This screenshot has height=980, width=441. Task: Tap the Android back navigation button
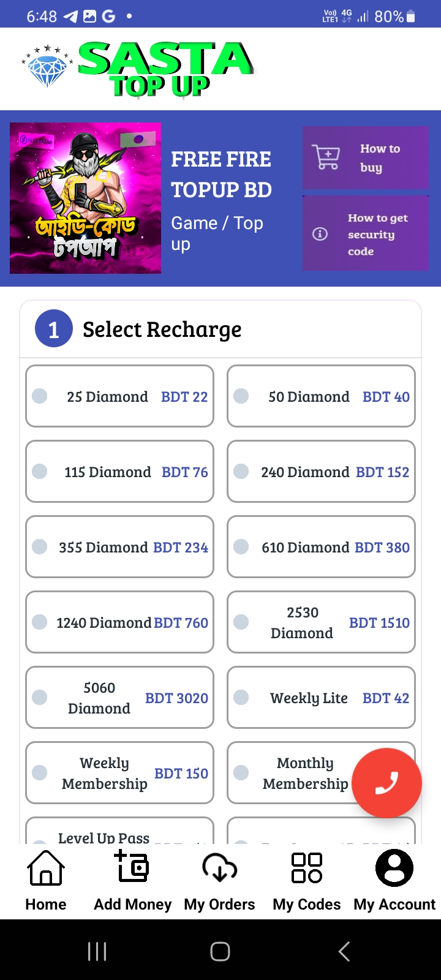pos(344,951)
